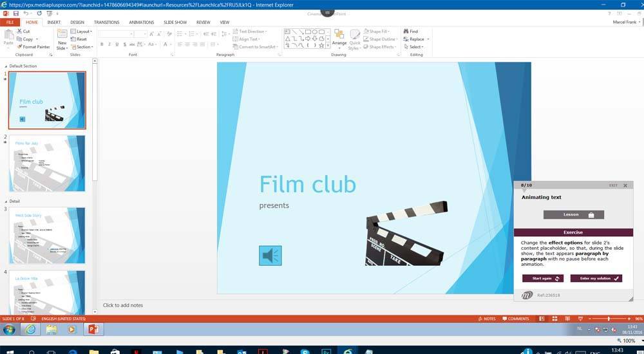
Task: Click the audio speaker icon on slide
Action: (x=270, y=256)
